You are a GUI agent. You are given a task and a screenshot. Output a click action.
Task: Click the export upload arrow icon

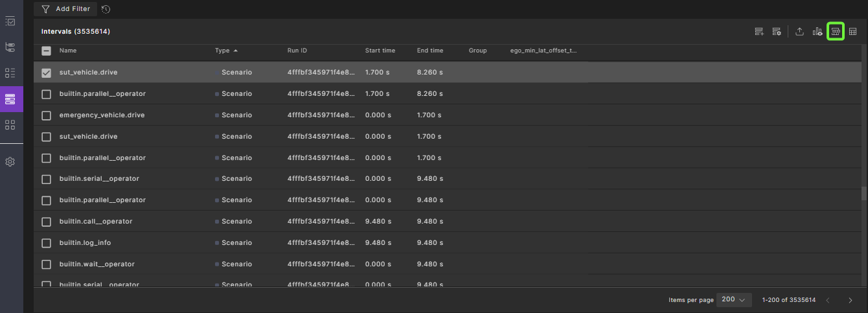[800, 31]
